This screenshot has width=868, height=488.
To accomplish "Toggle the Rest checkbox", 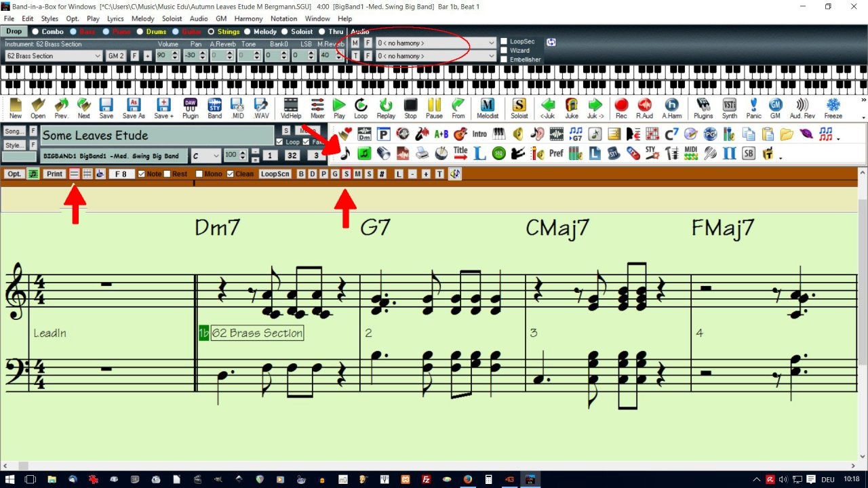I will pyautogui.click(x=167, y=174).
